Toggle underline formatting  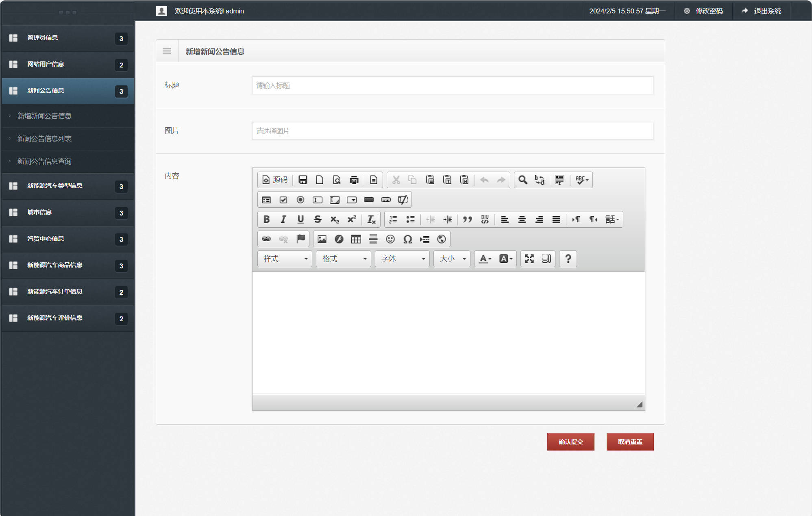click(x=300, y=220)
